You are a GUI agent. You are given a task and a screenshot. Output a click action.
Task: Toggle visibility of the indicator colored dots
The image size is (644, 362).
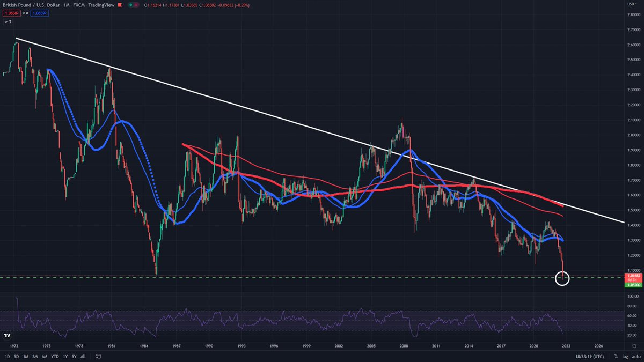(131, 5)
